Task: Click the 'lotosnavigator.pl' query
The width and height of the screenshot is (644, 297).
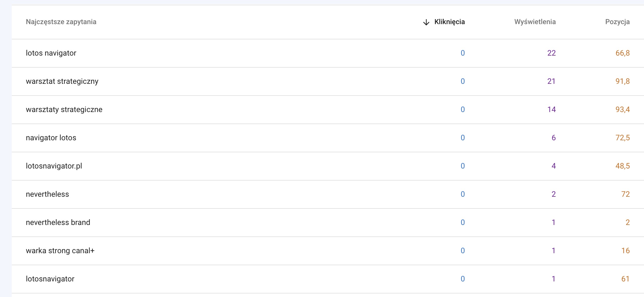Action: [x=54, y=166]
